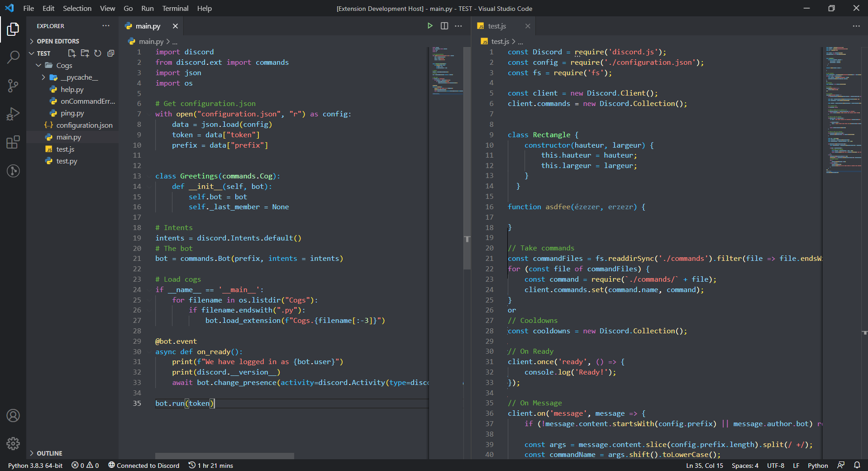Screen dimensions: 868x471
Task: Close the main.py tab
Action: tap(175, 26)
